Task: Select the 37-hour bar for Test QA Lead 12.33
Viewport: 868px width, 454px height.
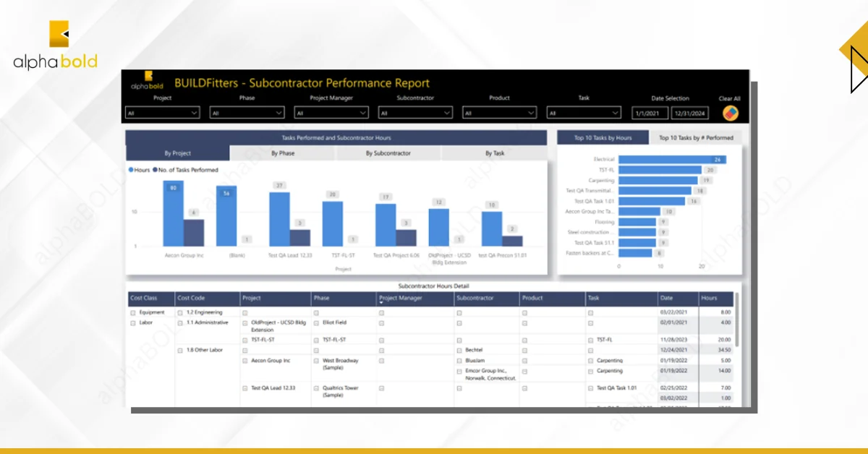Action: point(279,219)
